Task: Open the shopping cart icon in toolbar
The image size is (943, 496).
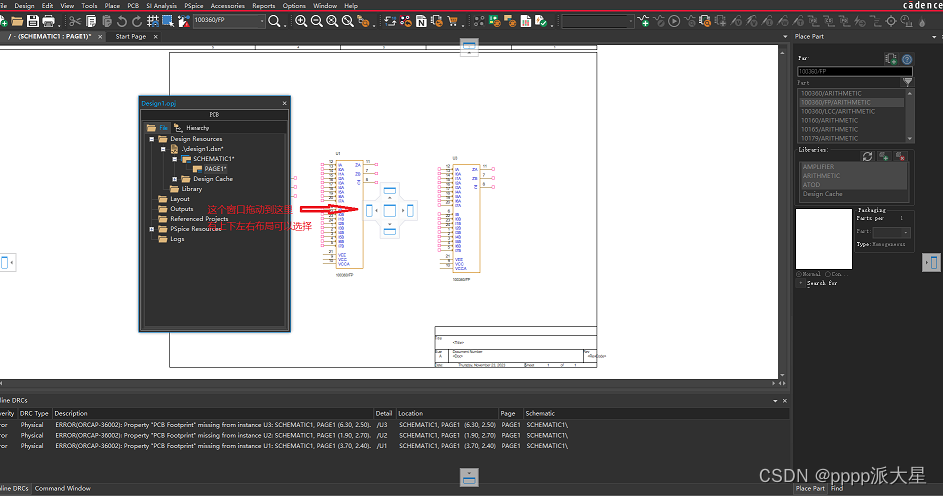Action: point(452,22)
